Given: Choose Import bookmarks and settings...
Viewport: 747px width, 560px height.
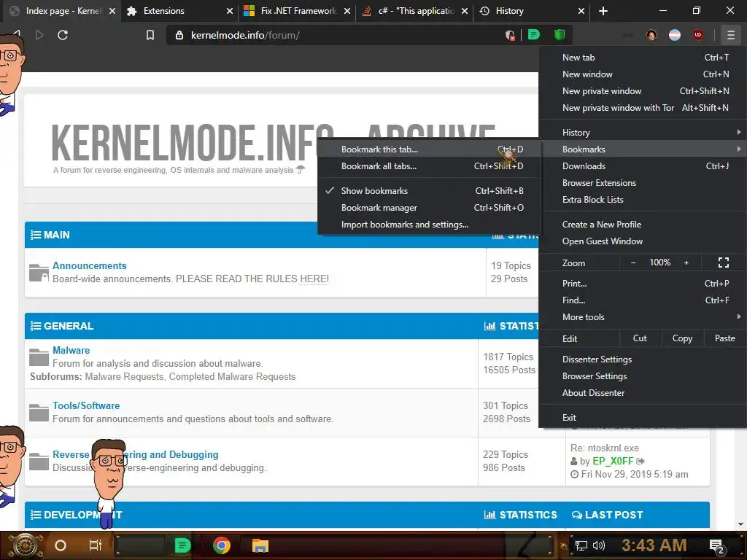Looking at the screenshot, I should [429, 225].
